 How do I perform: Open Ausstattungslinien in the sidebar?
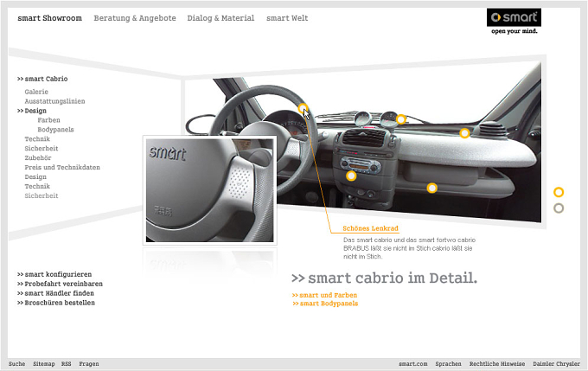[x=54, y=101]
